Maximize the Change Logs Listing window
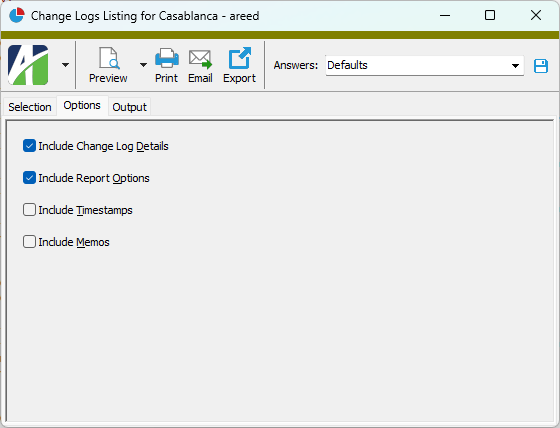The image size is (560, 428). click(x=490, y=15)
